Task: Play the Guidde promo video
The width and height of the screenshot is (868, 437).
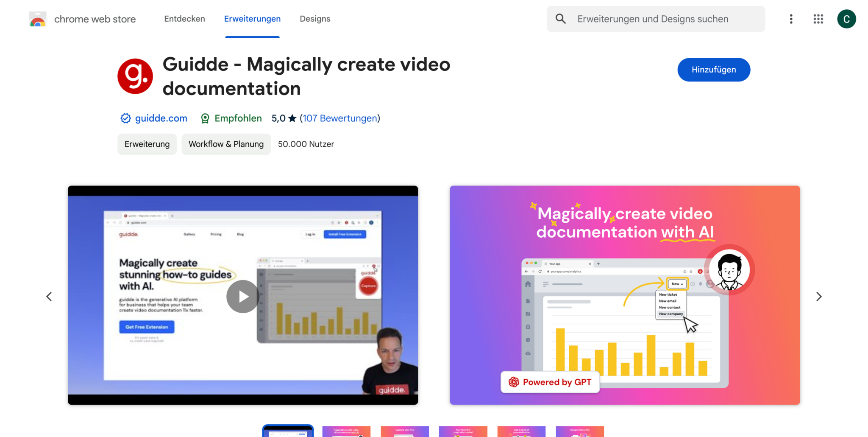Action: coord(242,296)
